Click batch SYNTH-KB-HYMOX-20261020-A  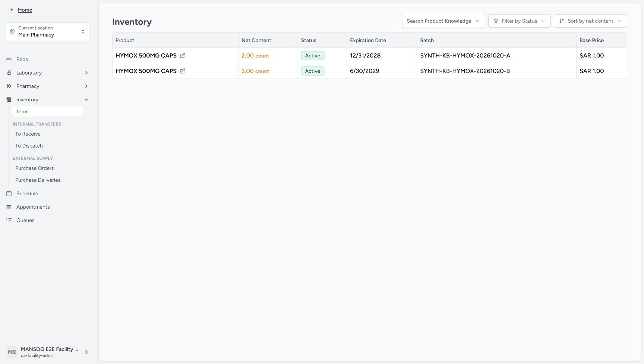coord(465,56)
